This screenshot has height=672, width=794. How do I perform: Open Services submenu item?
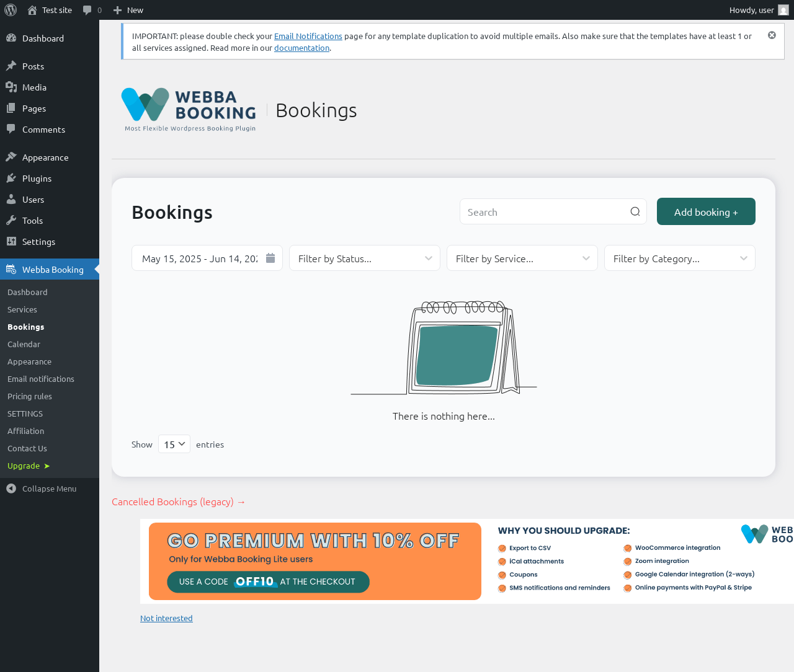coord(22,309)
